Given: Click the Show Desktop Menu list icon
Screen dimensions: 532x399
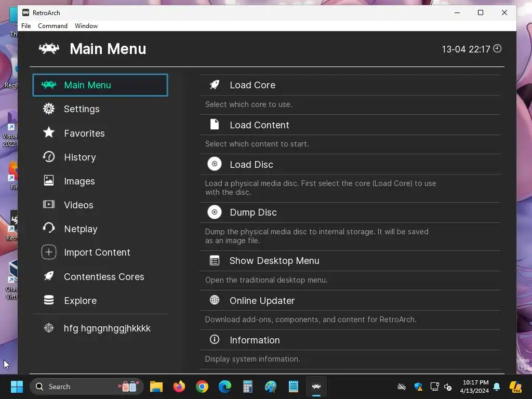Looking at the screenshot, I should [215, 261].
